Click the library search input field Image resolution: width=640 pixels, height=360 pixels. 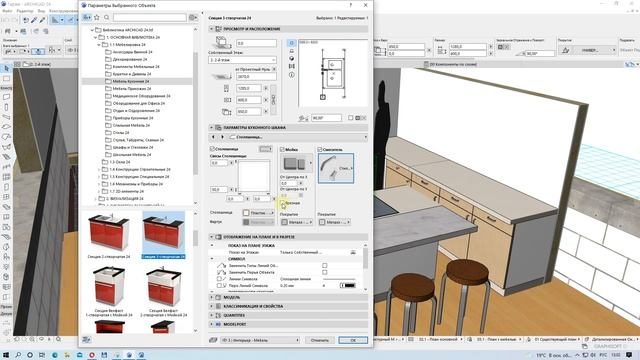point(149,17)
